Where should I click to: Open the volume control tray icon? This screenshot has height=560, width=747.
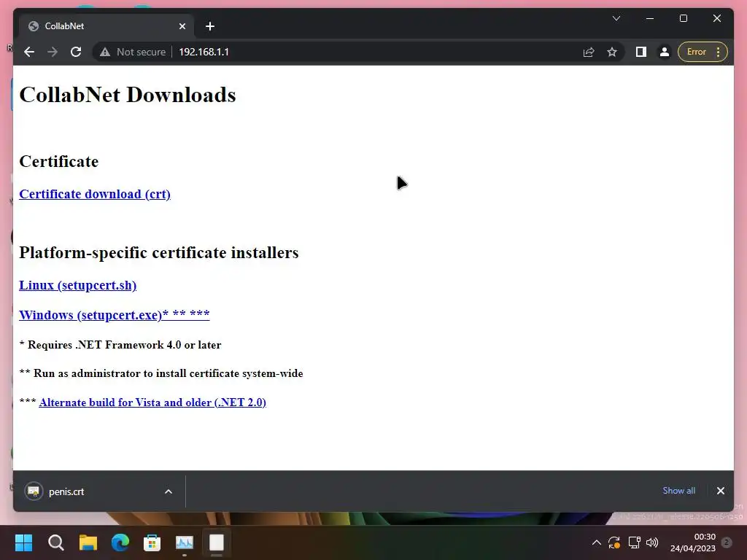[652, 542]
